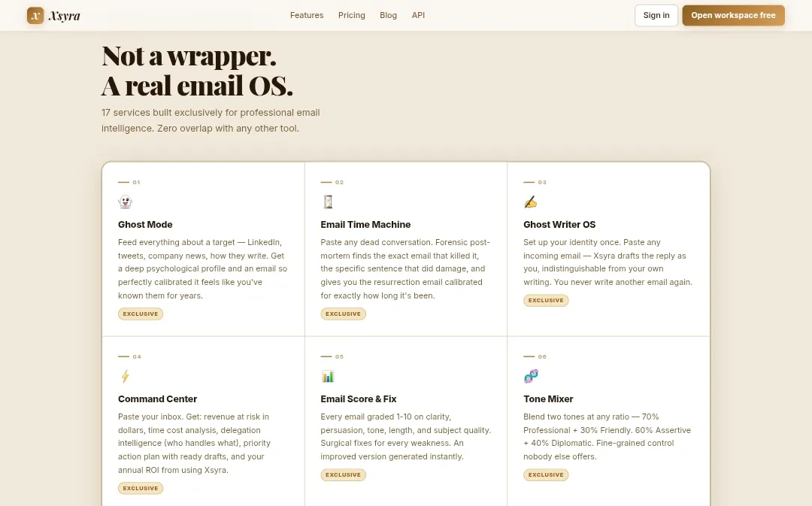
Task: Click the 'Every email graded 1-10' description
Action: 405,437
